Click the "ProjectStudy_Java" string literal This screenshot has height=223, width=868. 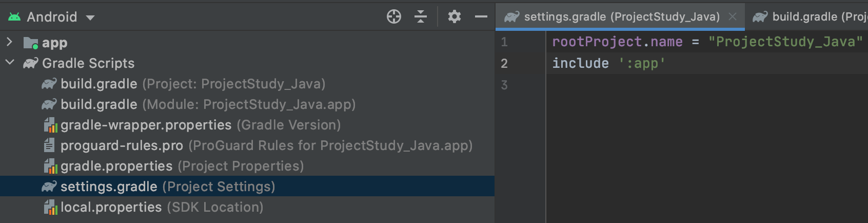(x=785, y=42)
